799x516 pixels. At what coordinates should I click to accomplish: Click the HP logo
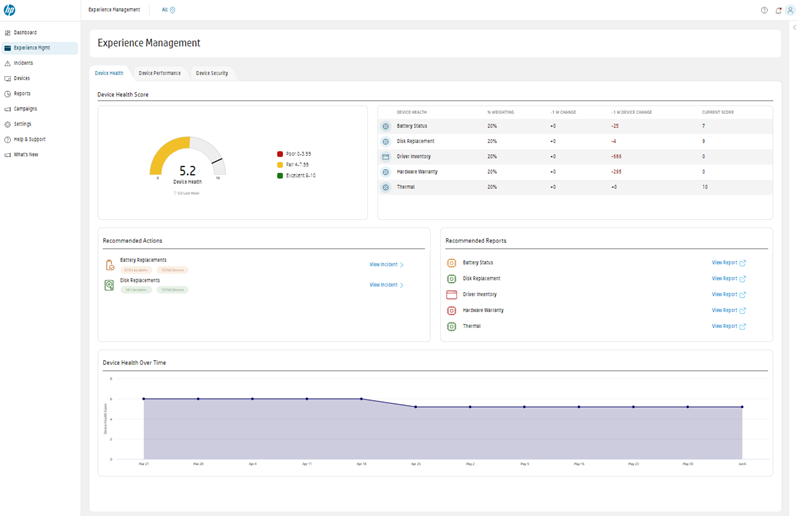tap(9, 10)
